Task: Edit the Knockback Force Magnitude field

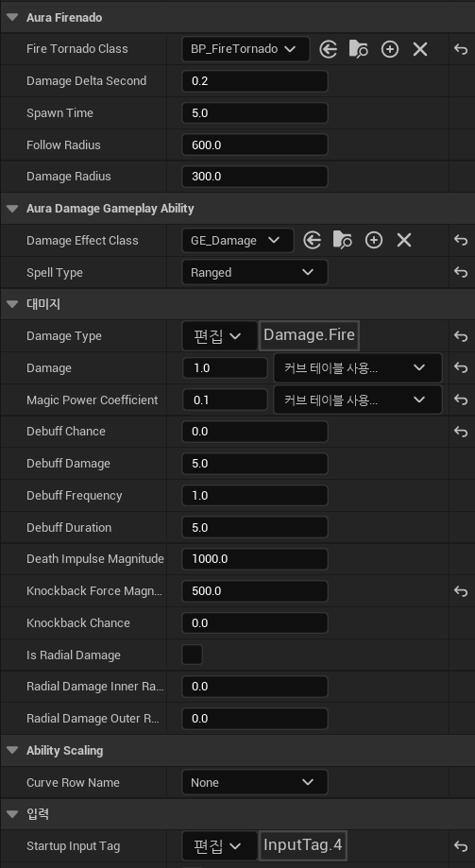Action: click(255, 591)
